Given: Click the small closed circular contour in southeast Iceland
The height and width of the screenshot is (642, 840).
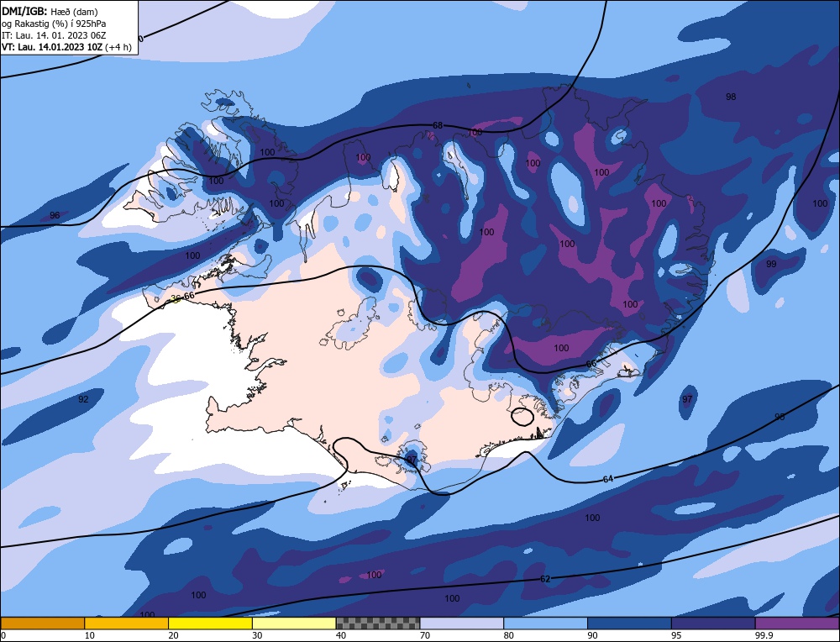Looking at the screenshot, I should (522, 417).
